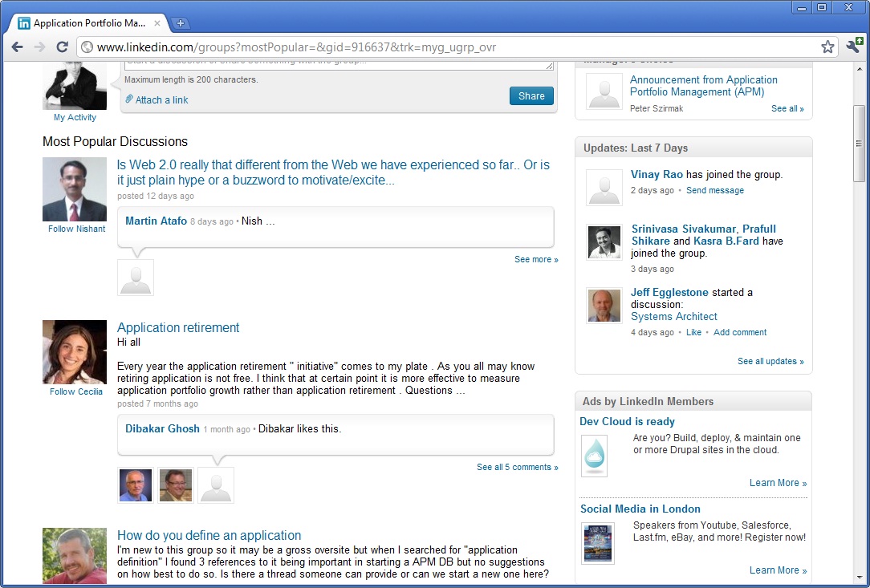
Task: Select the Application Portfolio Ma... browser tab
Action: tap(89, 23)
